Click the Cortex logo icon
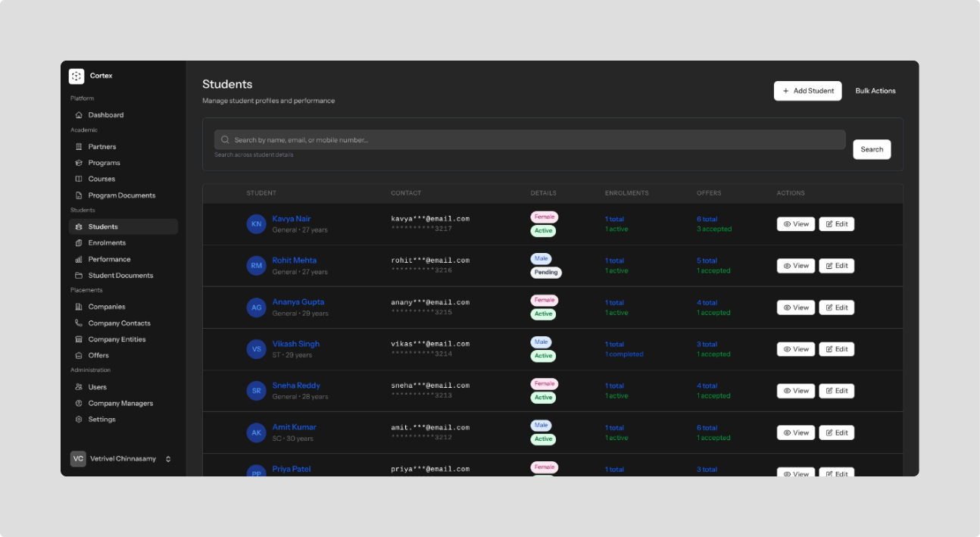Image resolution: width=980 pixels, height=537 pixels. point(76,76)
